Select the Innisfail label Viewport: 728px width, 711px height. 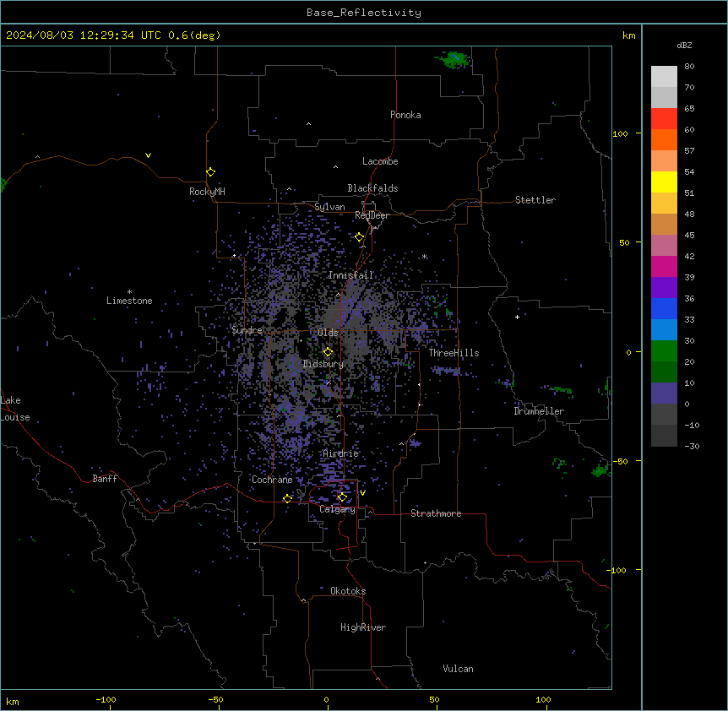click(x=350, y=275)
